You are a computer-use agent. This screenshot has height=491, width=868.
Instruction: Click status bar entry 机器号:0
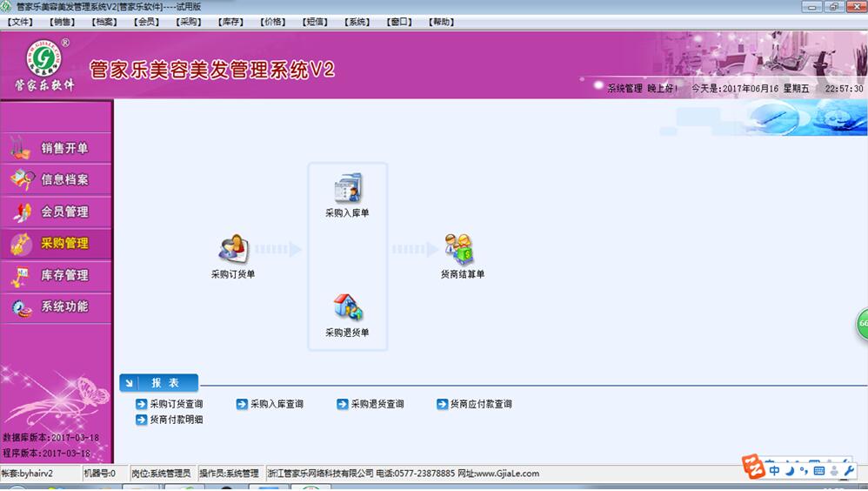(100, 474)
